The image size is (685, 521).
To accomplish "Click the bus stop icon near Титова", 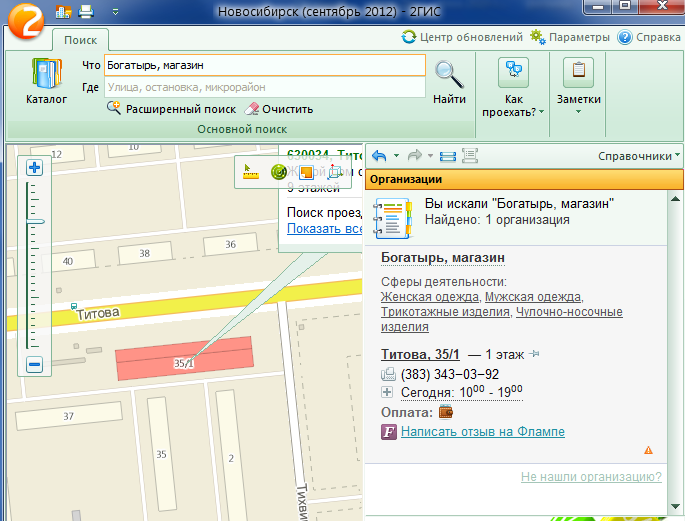I will (x=74, y=307).
